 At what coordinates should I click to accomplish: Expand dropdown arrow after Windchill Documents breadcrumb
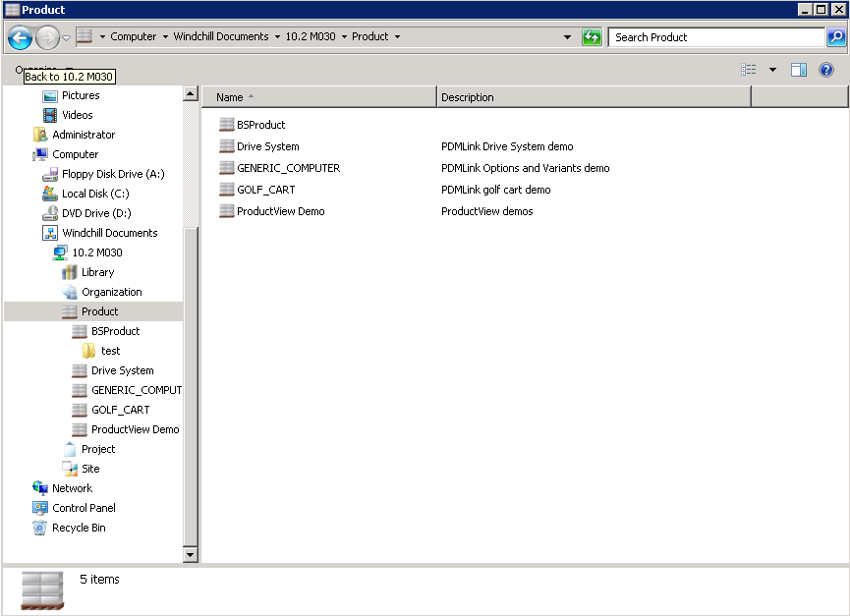coord(277,36)
